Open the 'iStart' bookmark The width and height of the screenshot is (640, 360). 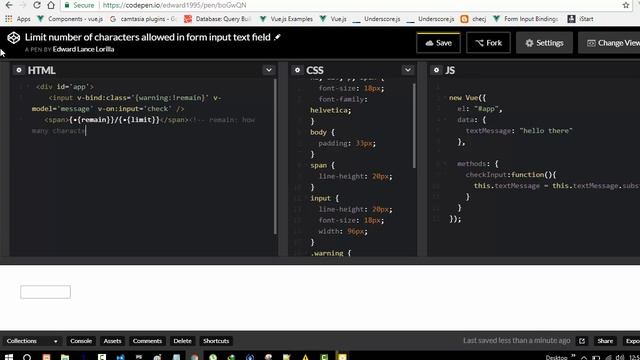click(581, 19)
